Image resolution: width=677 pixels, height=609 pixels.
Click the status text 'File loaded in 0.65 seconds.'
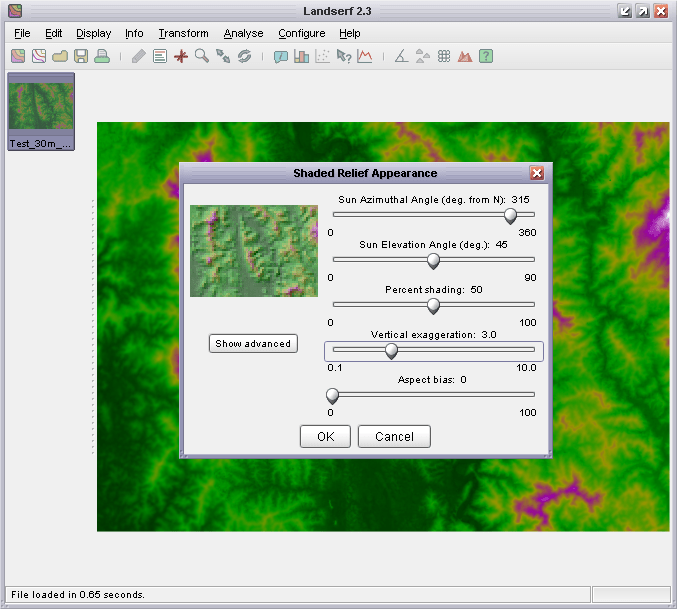(78, 594)
